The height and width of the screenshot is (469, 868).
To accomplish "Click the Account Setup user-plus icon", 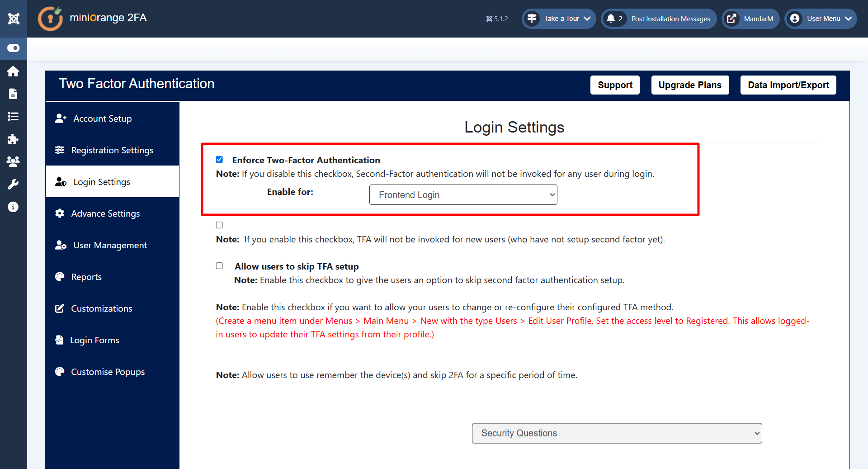I will click(x=61, y=118).
